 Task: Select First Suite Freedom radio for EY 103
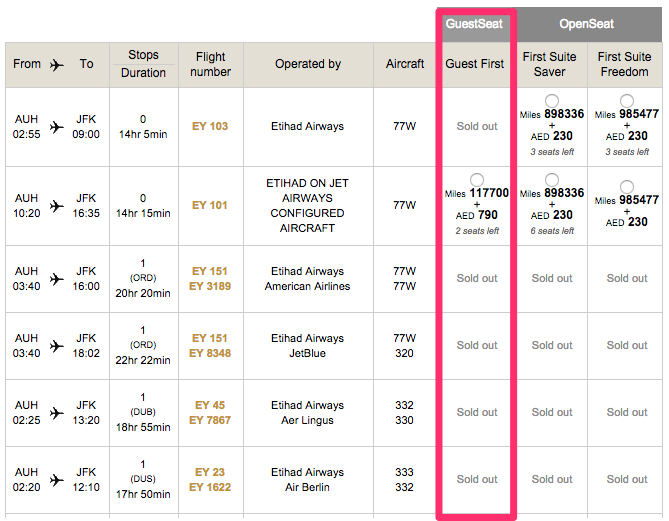pos(626,100)
